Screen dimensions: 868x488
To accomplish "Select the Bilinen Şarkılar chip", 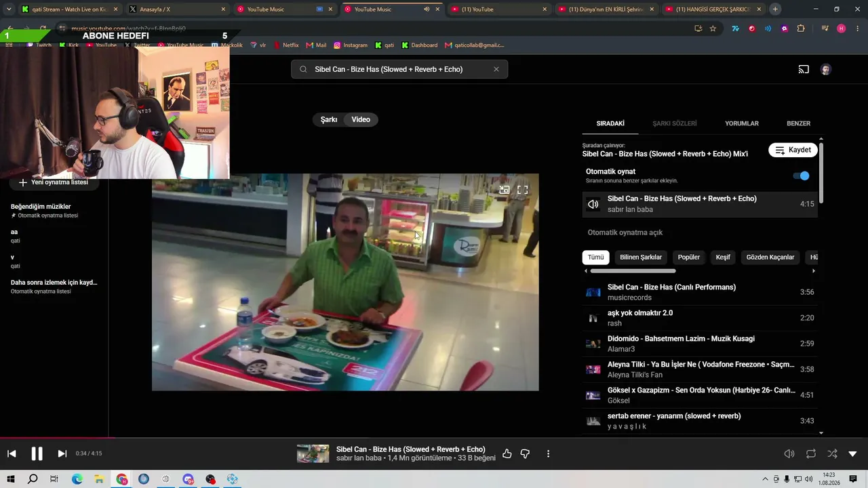I will tap(641, 258).
